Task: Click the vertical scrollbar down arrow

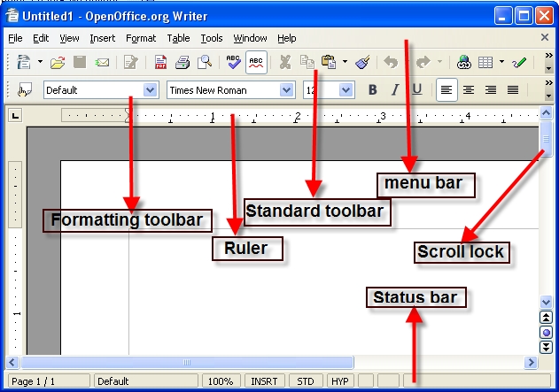Action: (546, 303)
